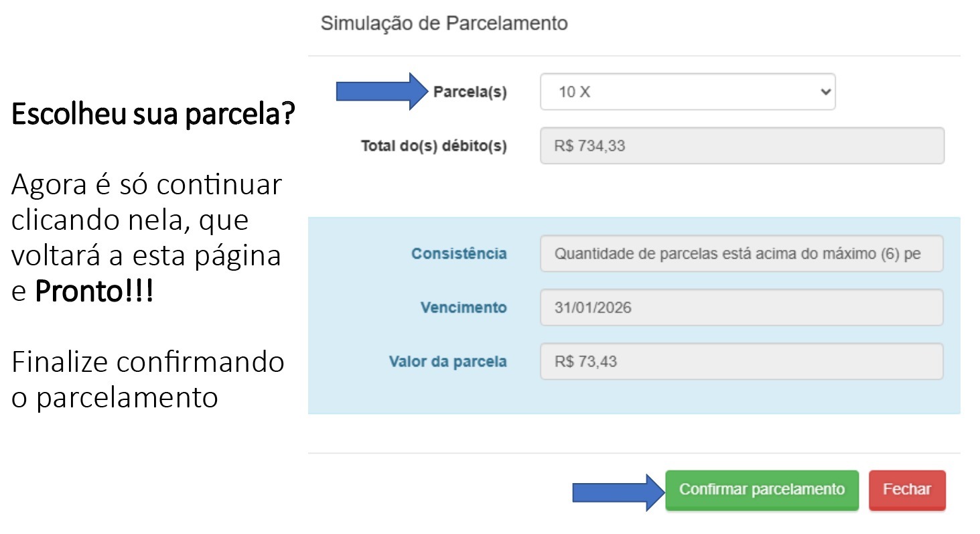Viewport: 980px width, 534px height.
Task: Click the Total do(s) débito(s) field
Action: tap(742, 145)
